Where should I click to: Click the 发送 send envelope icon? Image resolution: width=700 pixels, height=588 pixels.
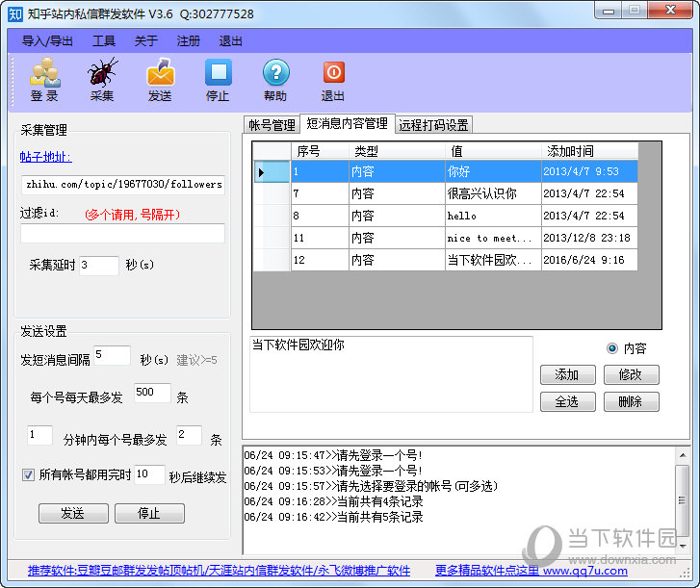pos(160,80)
